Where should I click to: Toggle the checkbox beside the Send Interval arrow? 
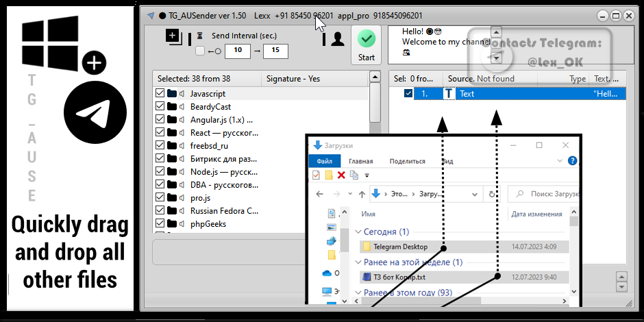pos(200,51)
